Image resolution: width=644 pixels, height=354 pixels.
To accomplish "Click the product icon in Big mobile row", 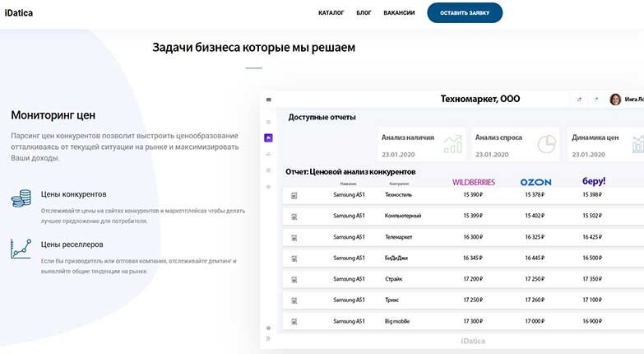I will tap(294, 322).
